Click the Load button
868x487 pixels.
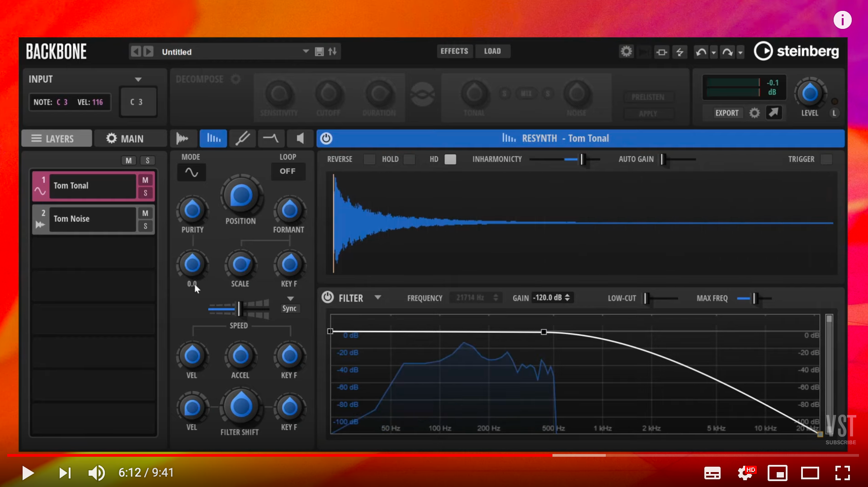coord(492,51)
